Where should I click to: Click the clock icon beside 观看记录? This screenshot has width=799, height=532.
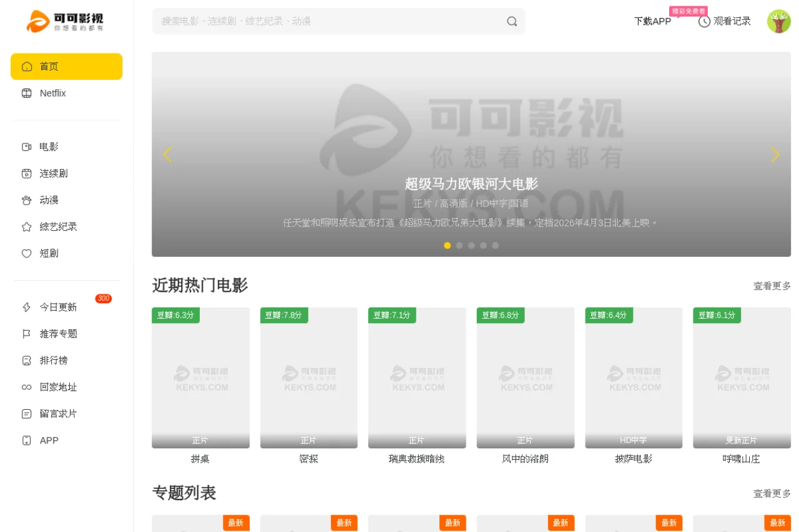click(x=704, y=21)
